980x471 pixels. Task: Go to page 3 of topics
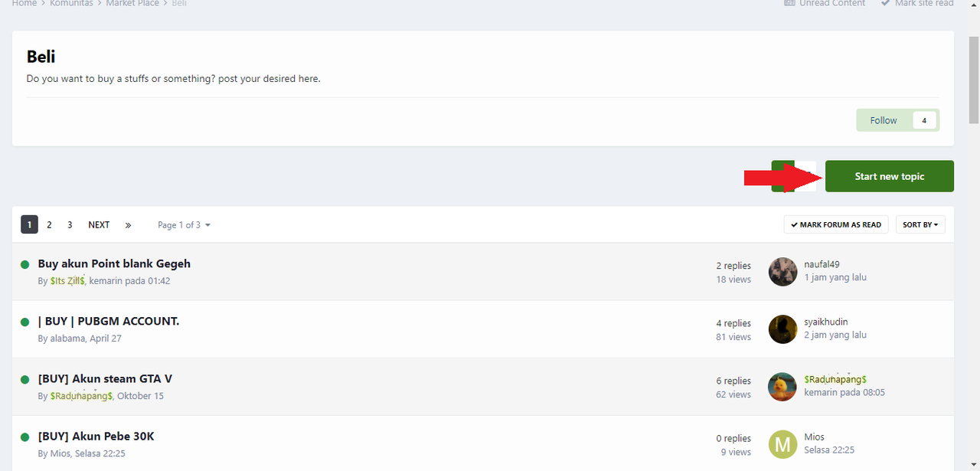coord(70,225)
